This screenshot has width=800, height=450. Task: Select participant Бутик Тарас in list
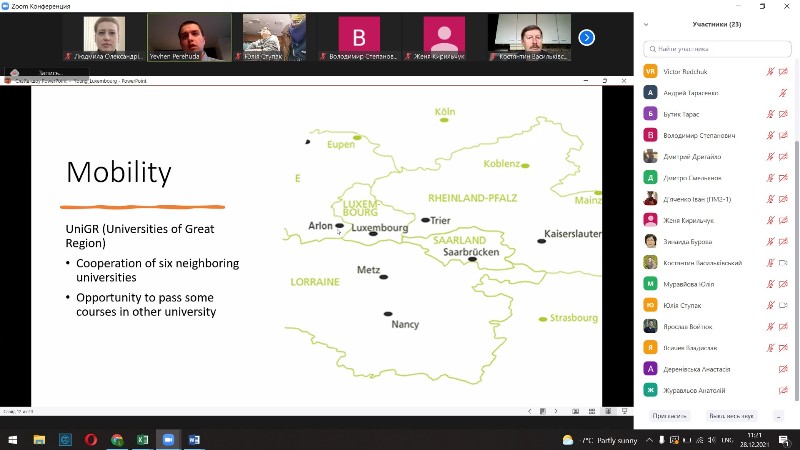tap(716, 114)
